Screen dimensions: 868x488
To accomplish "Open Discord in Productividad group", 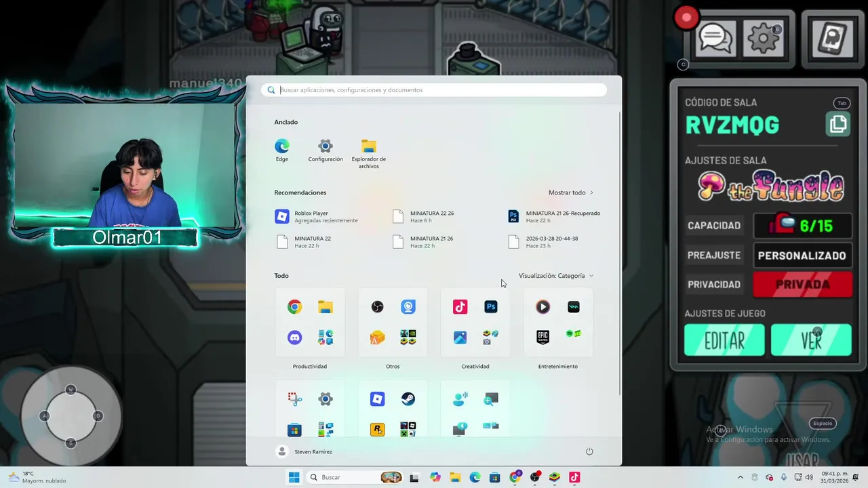I will click(x=294, y=337).
